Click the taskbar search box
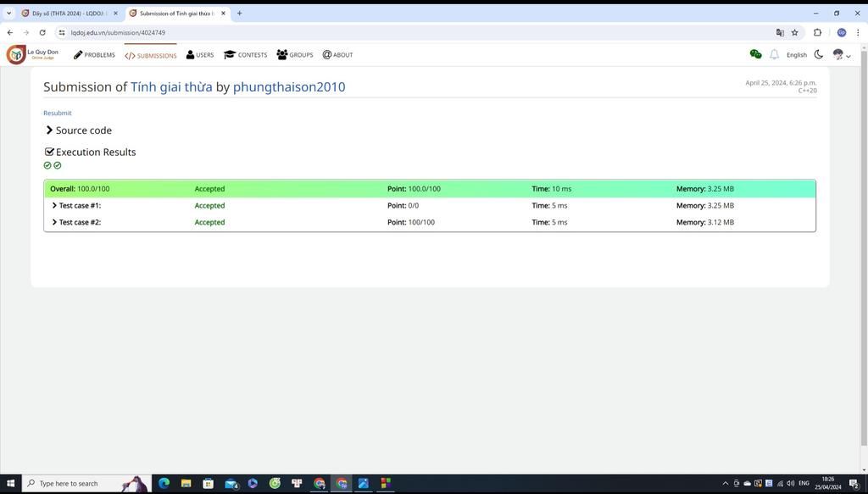868x494 pixels. 86,484
